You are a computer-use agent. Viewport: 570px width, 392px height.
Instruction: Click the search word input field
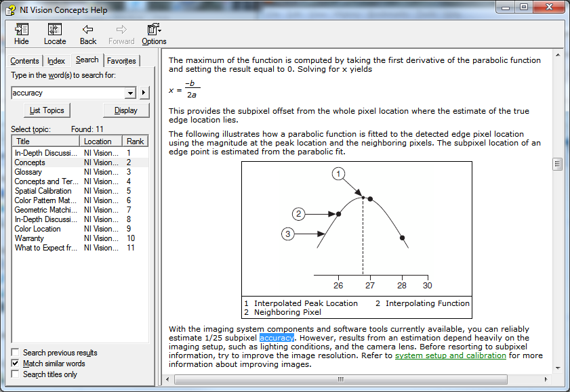[68, 93]
